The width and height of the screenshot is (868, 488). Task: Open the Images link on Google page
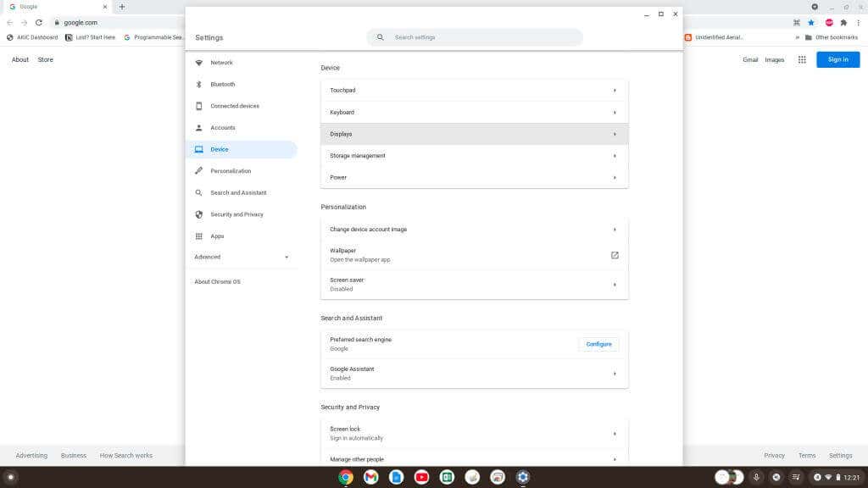(x=775, y=60)
